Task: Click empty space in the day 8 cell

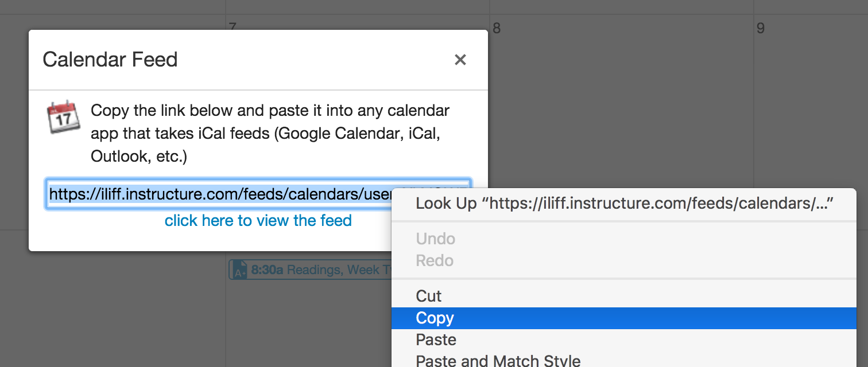Action: (620, 115)
